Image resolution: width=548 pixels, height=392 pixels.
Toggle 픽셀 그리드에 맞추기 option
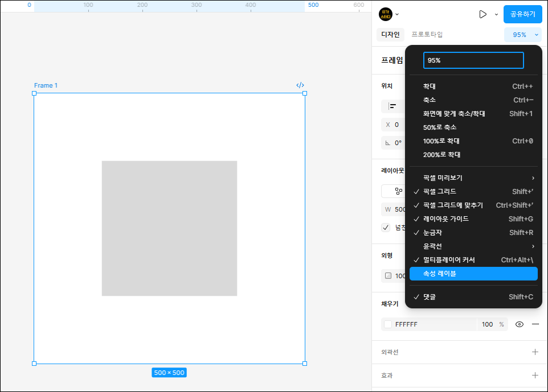473,205
